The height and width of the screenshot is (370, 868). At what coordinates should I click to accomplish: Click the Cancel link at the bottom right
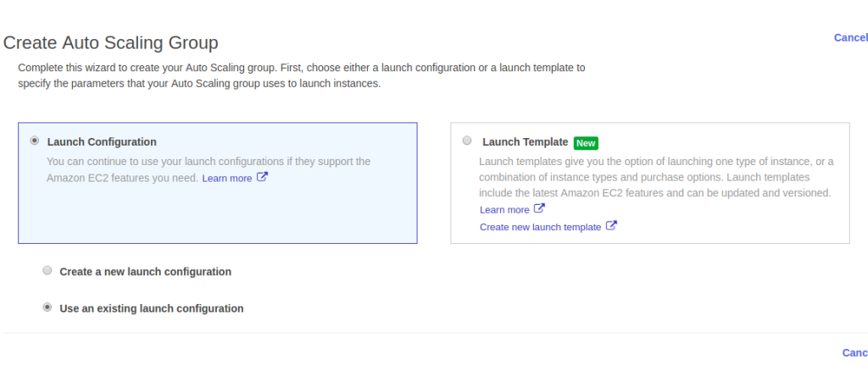pos(854,353)
